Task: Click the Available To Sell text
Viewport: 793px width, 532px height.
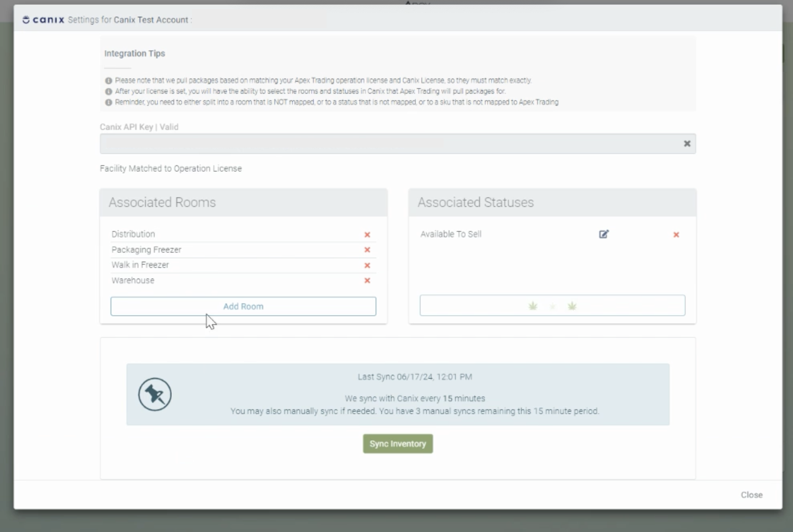Action: pos(451,234)
